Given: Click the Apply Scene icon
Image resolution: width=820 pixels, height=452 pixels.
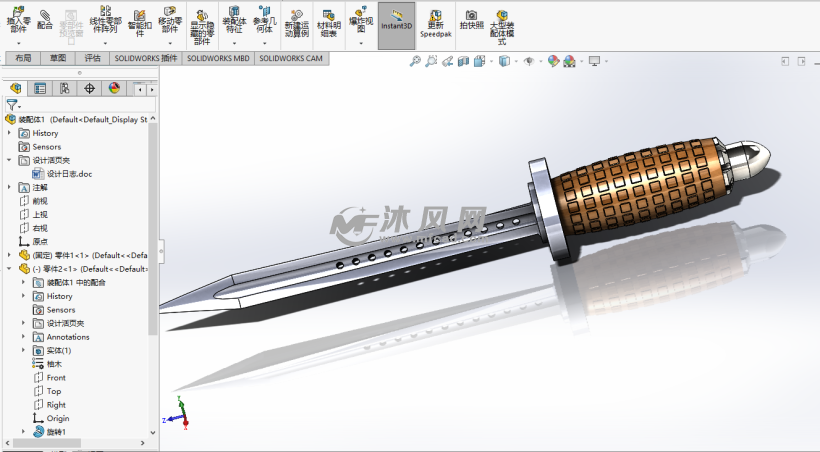Looking at the screenshot, I should pyautogui.click(x=570, y=61).
